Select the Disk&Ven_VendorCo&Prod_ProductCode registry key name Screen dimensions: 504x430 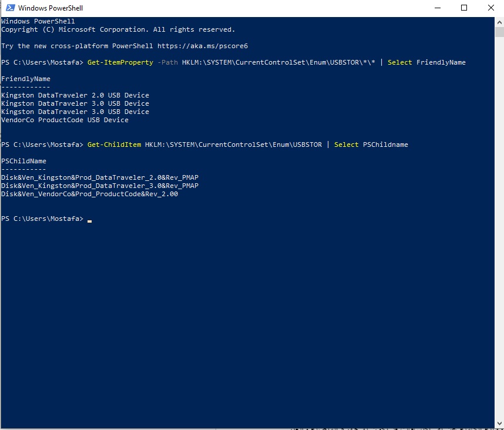pyautogui.click(x=88, y=193)
